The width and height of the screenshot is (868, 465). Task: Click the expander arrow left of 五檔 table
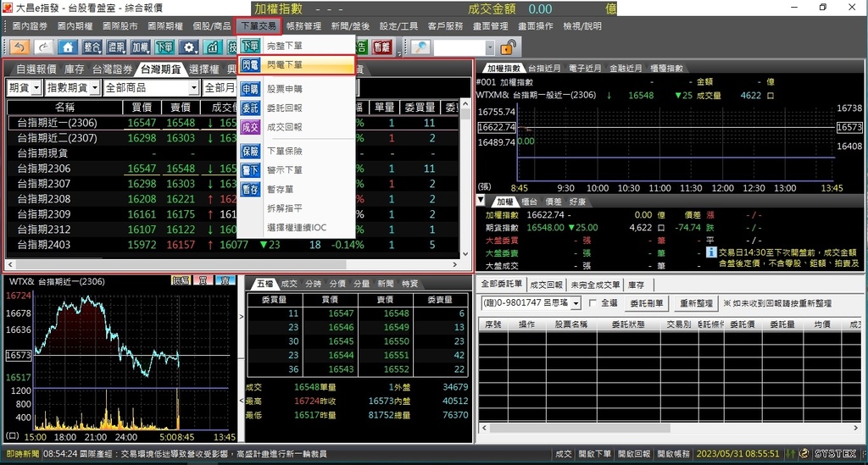(x=242, y=317)
